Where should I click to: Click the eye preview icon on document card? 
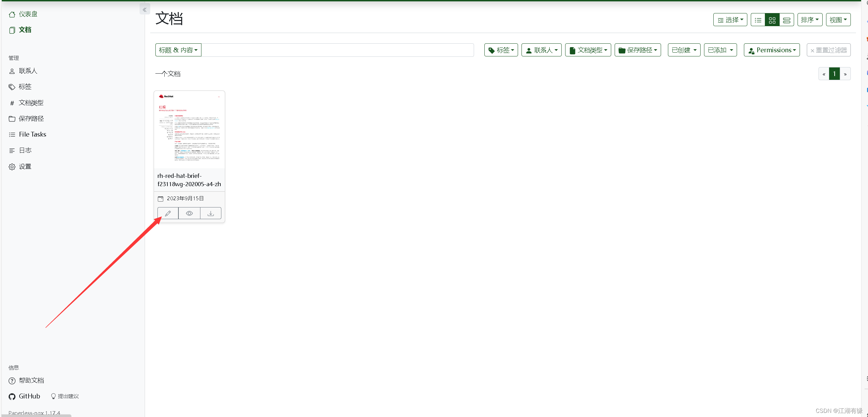click(x=189, y=213)
